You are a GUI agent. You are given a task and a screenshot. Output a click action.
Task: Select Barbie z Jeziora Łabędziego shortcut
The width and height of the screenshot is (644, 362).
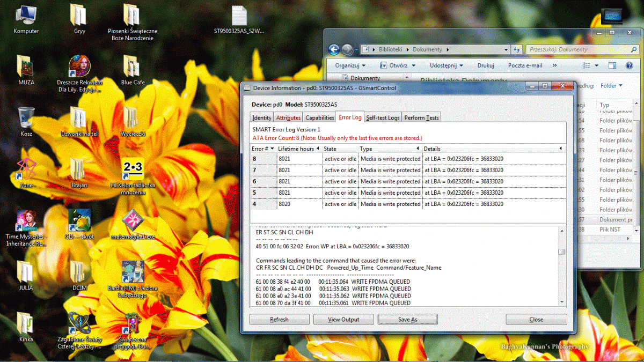[x=133, y=279]
